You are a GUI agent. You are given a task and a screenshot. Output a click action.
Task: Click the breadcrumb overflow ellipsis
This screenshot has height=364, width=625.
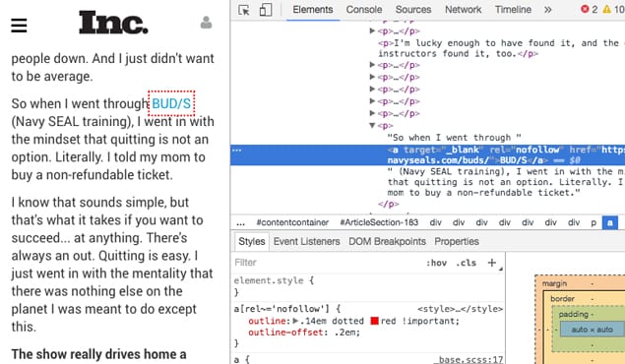(x=241, y=222)
